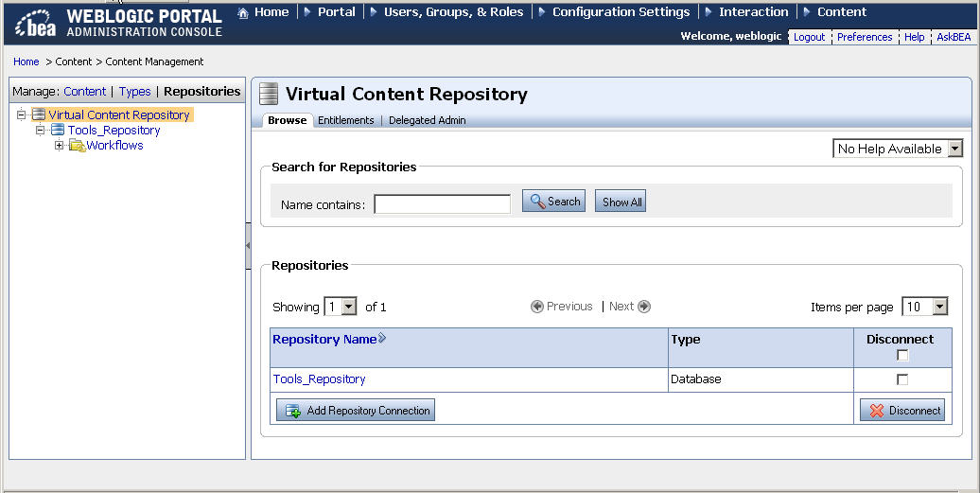Click Add Repository Connection button
The width and height of the screenshot is (980, 493).
356,411
